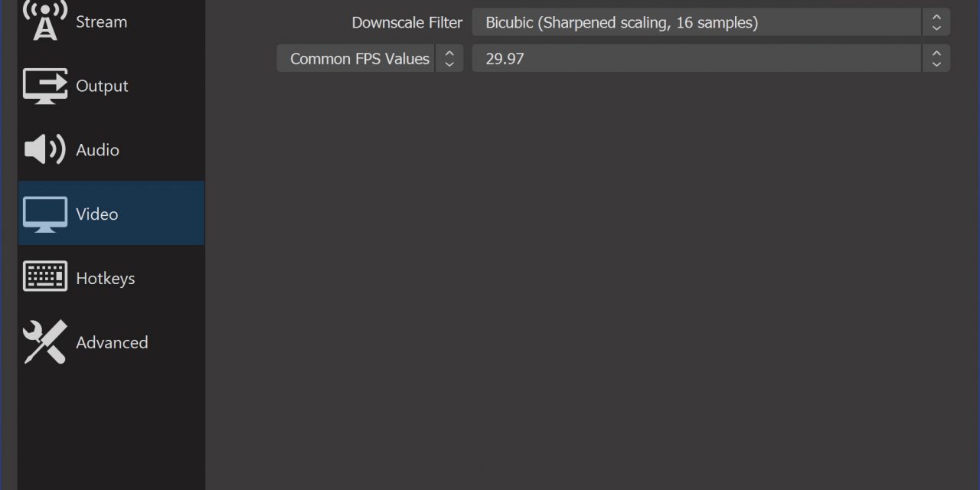Open the 29.97 FPS value dropdown
This screenshot has height=490, width=980.
(696, 58)
